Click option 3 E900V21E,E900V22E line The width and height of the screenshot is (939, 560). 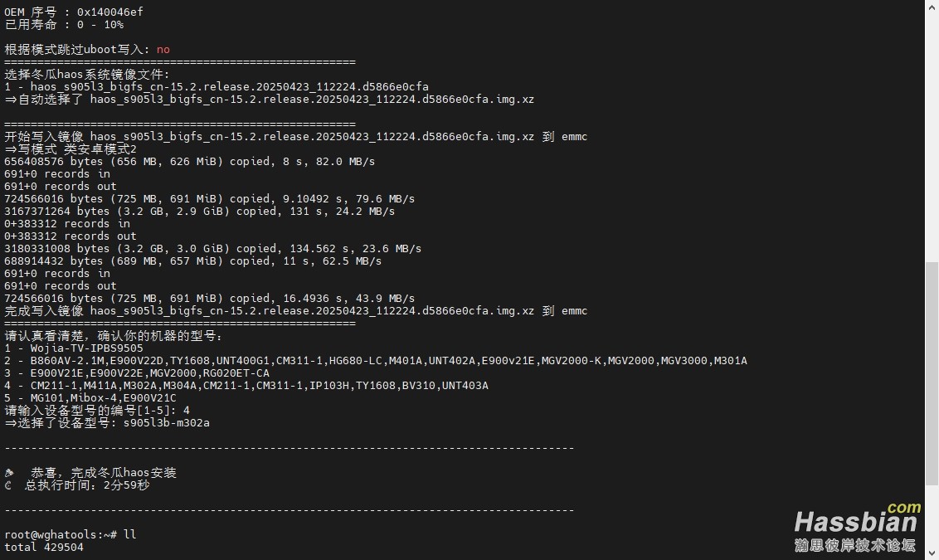137,373
